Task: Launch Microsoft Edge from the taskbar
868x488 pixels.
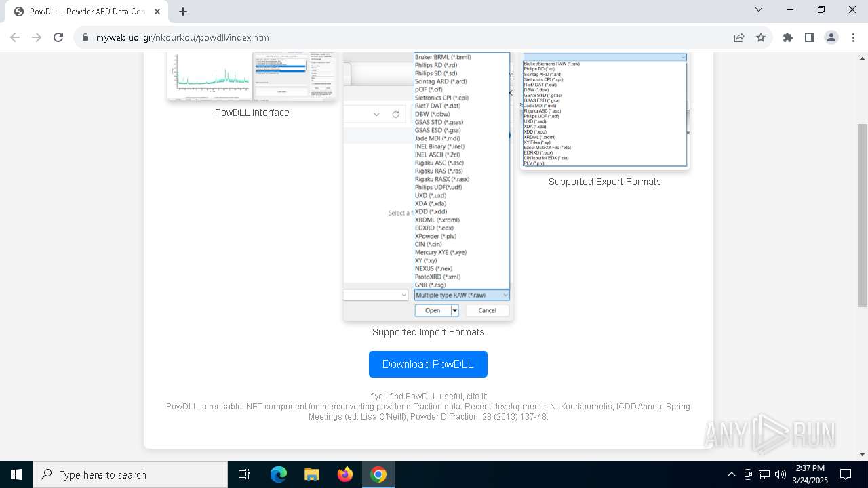Action: pos(279,474)
